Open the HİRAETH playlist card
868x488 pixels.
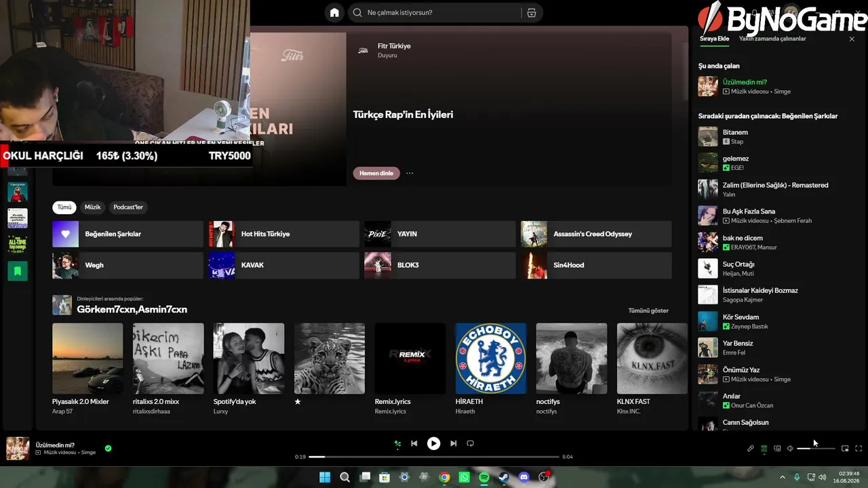(491, 369)
